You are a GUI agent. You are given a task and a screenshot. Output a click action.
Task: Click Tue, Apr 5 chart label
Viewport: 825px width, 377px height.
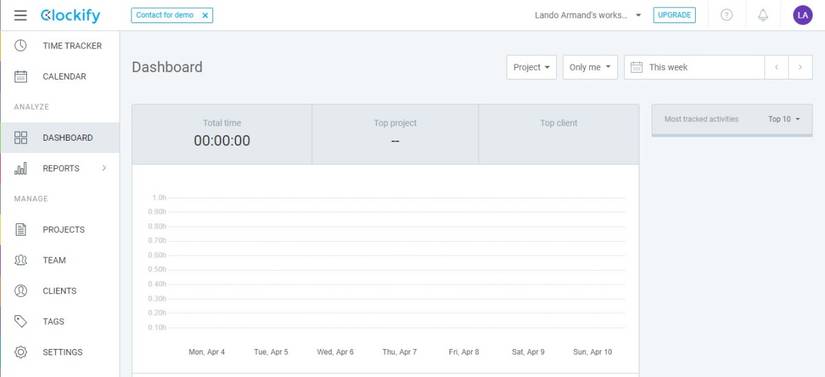271,352
